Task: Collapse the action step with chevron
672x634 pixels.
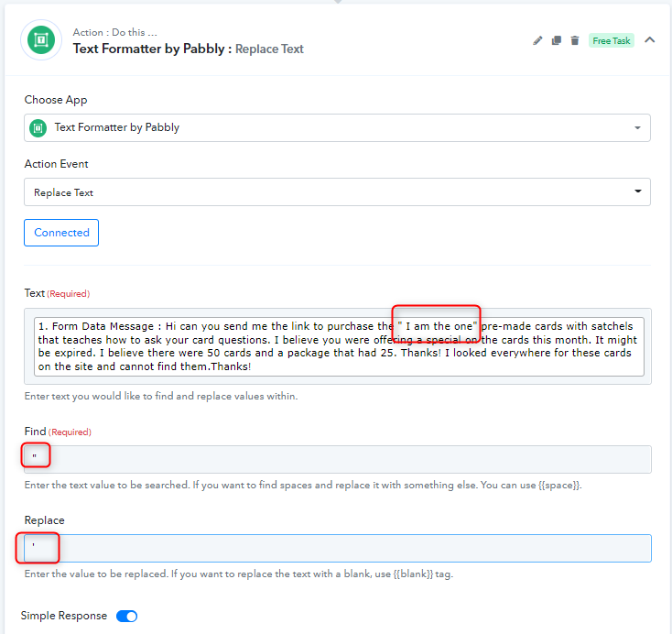Action: tap(650, 40)
